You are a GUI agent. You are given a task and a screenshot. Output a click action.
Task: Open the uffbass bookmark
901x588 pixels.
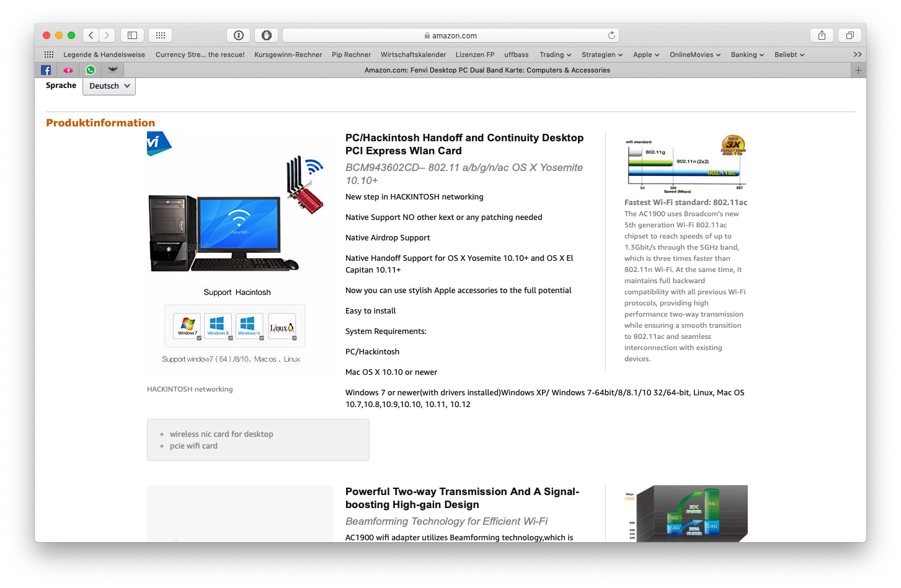tap(517, 55)
